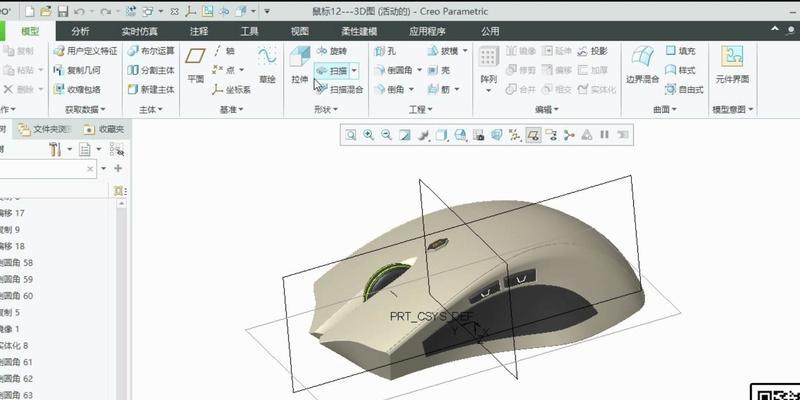Toggle datum plane display in graphics toolbar
The width and height of the screenshot is (800, 400).
[533, 135]
